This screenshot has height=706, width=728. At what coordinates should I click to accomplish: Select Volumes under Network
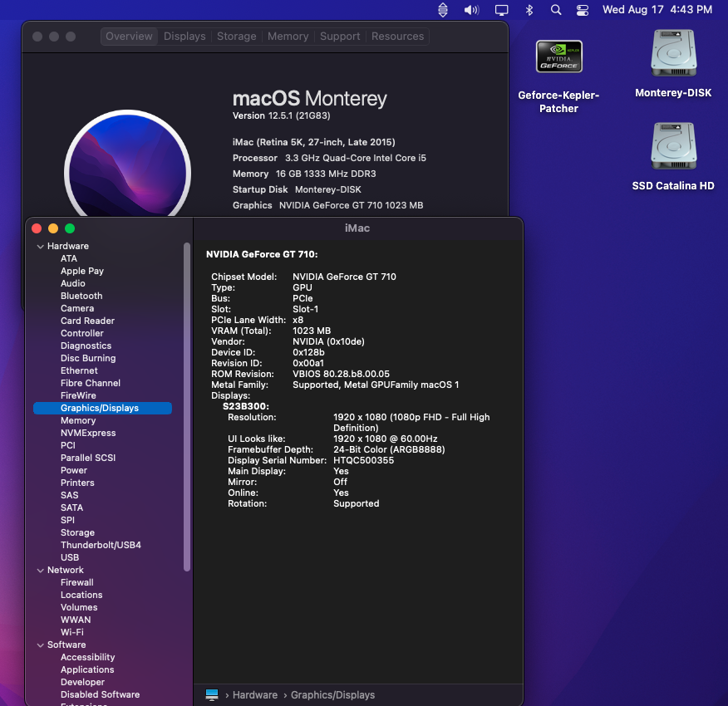[79, 608]
